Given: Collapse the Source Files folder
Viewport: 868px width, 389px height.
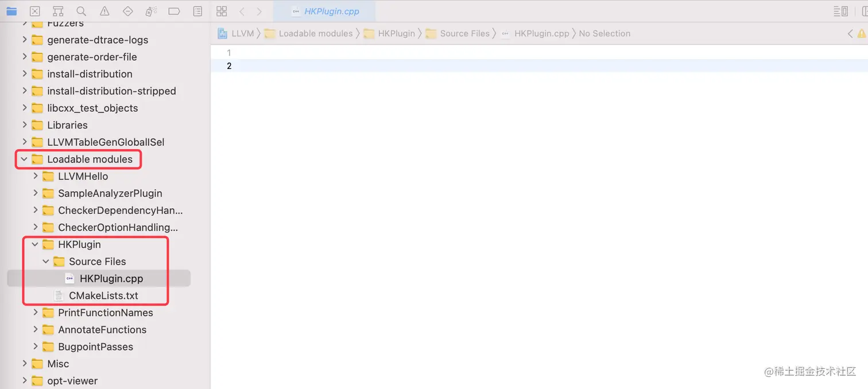Looking at the screenshot, I should [46, 261].
